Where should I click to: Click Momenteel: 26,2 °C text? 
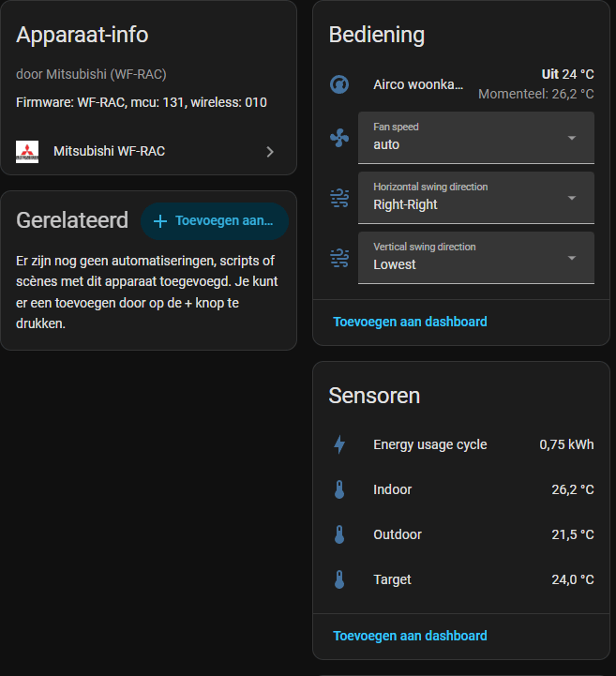535,94
